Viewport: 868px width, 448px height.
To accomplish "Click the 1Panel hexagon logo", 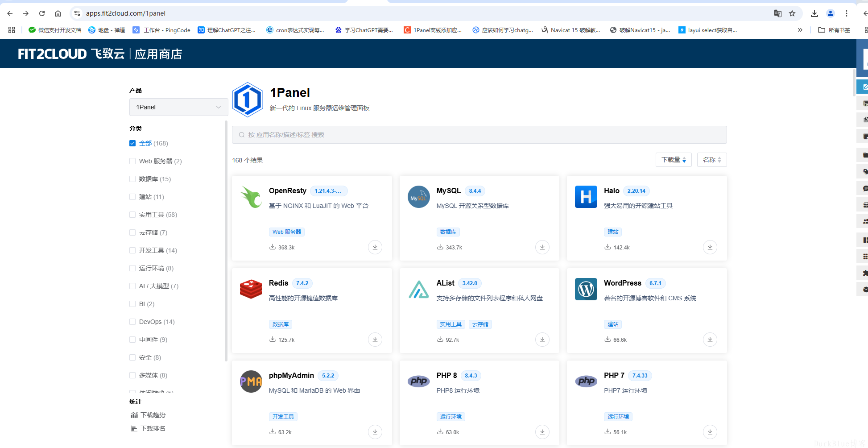I will point(248,100).
